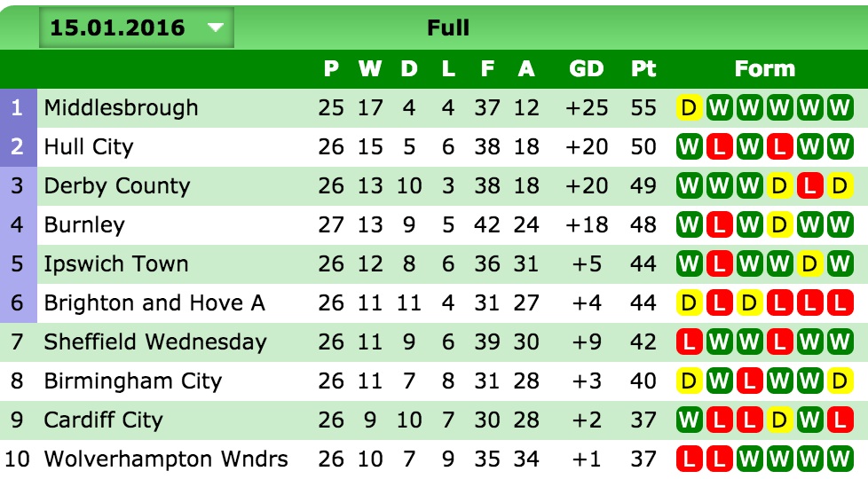Click the Form column header
This screenshot has width=868, height=479.
click(764, 68)
